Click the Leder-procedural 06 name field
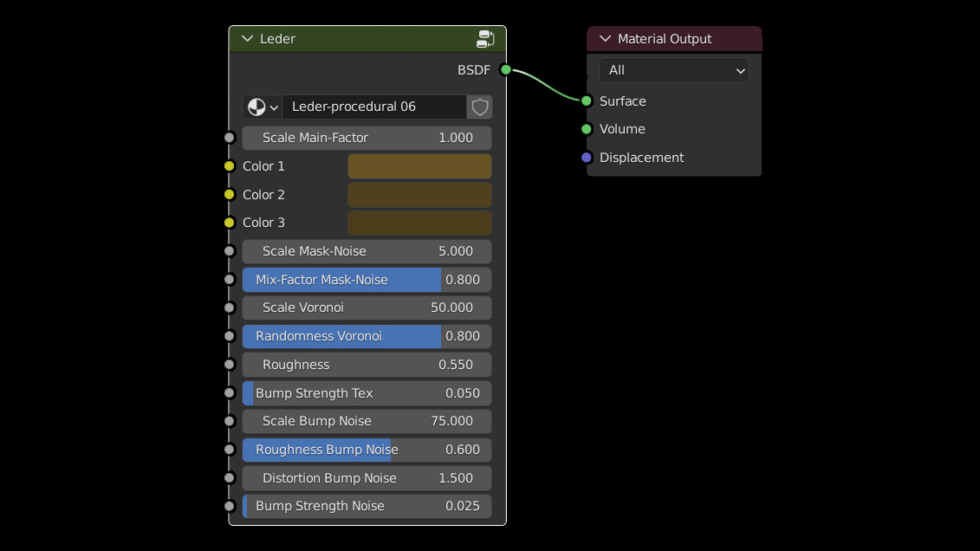 click(373, 107)
